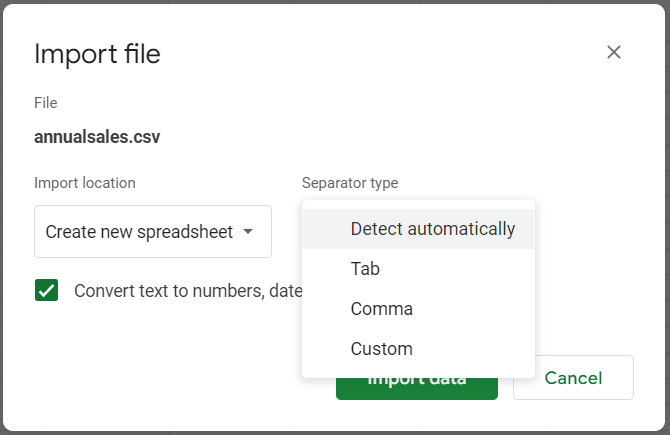
Task: Click the File label above the filename
Action: tap(46, 103)
